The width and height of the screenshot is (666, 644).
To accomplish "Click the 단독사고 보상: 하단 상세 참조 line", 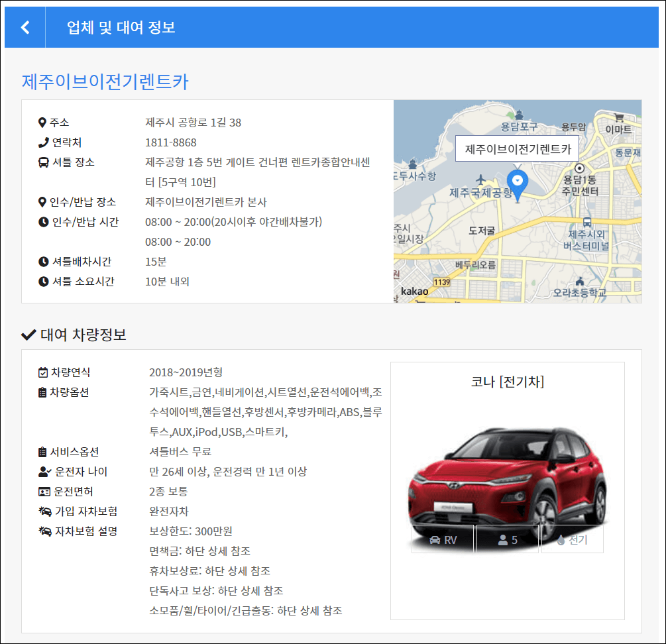I will [216, 590].
